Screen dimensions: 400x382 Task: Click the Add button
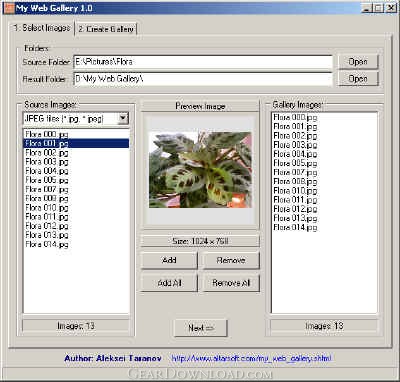tap(169, 260)
